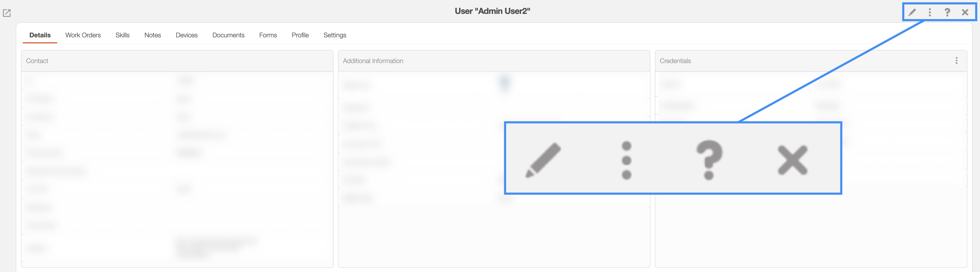Click the Additional Information panel header
The image size is (980, 272).
(373, 61)
